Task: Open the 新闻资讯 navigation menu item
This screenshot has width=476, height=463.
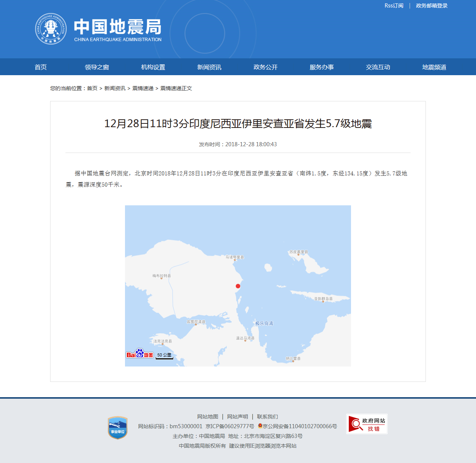Action: 209,67
